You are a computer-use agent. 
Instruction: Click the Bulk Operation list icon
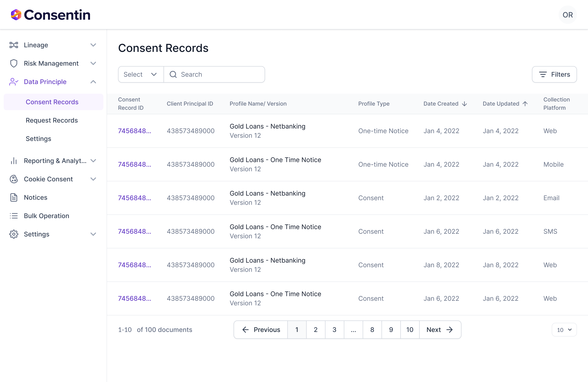pos(14,216)
